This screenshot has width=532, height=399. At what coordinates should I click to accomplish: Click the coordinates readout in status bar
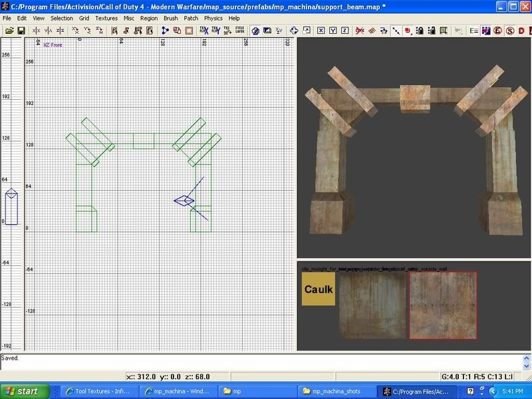click(x=168, y=376)
